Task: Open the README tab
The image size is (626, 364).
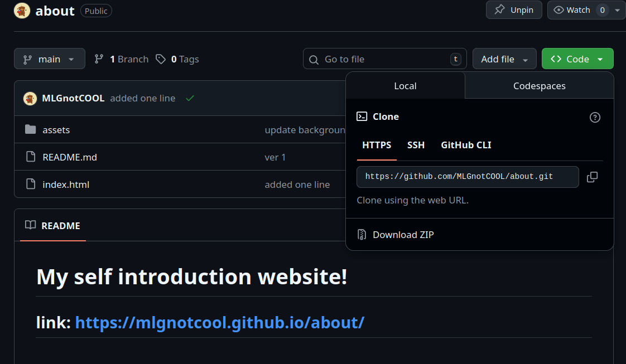Action: point(52,226)
